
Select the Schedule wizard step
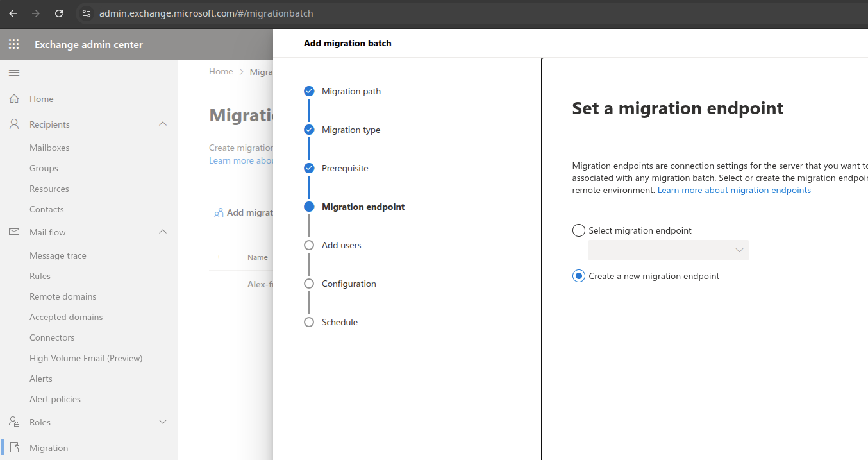coord(340,322)
